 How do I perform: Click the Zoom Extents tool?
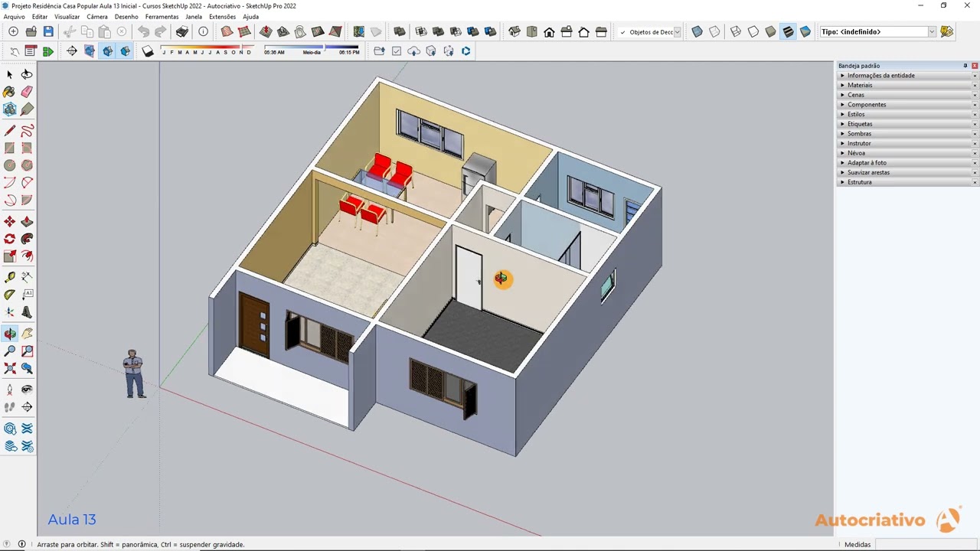pyautogui.click(x=9, y=368)
